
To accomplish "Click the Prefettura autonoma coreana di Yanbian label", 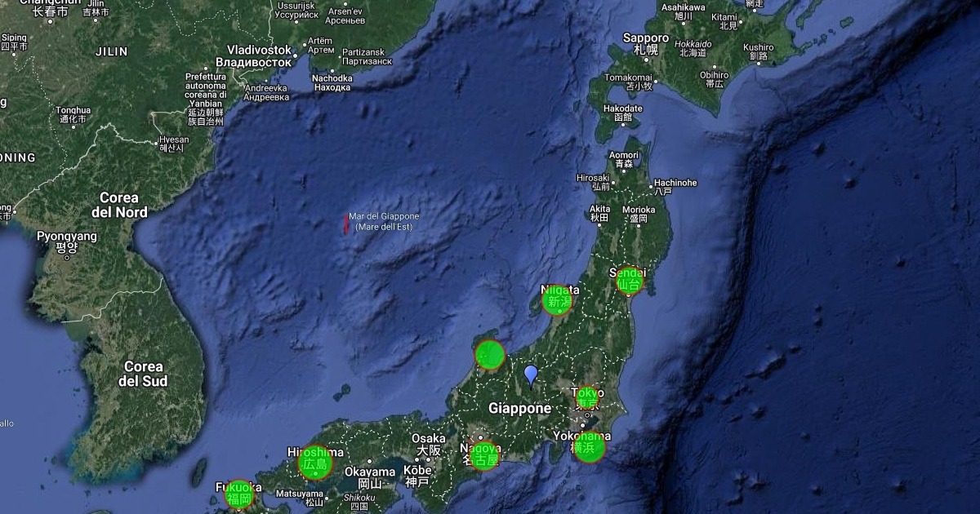I will click(x=205, y=99).
